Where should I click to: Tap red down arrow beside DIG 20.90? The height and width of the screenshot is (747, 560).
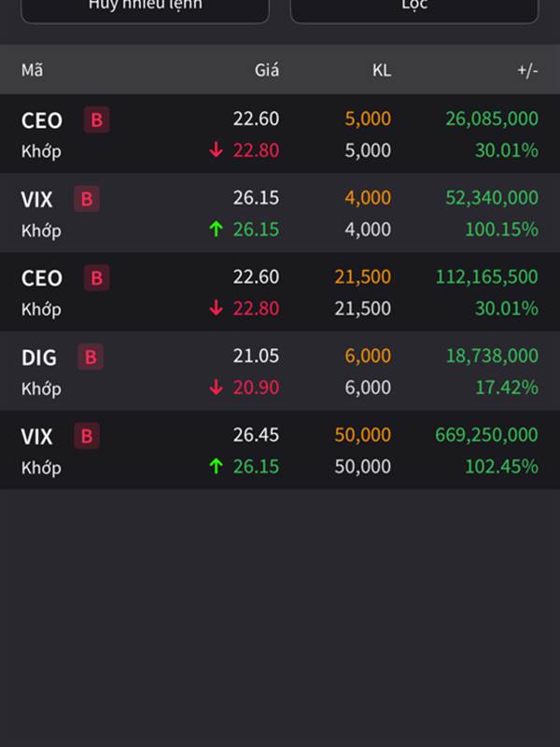pos(217,388)
